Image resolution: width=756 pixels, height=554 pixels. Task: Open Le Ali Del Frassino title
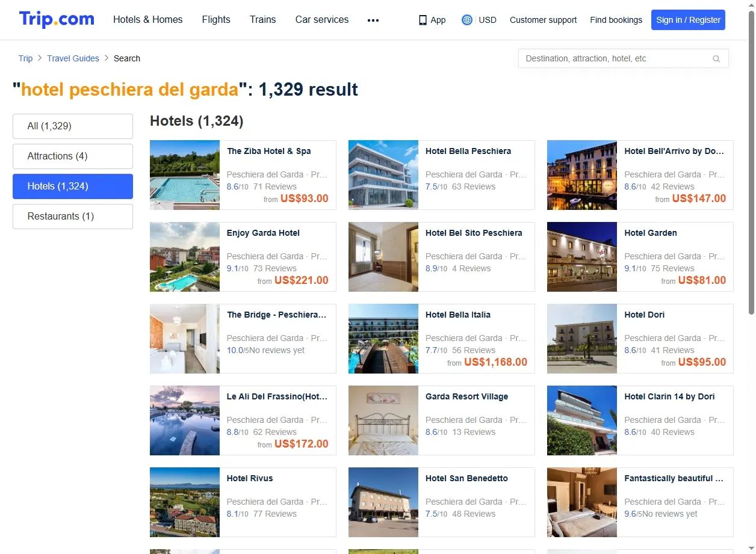277,396
